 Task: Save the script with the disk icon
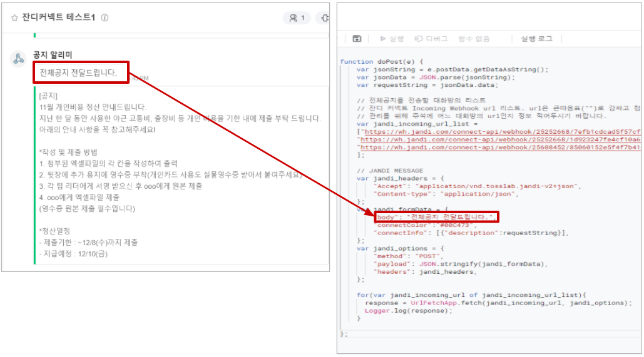tap(357, 39)
